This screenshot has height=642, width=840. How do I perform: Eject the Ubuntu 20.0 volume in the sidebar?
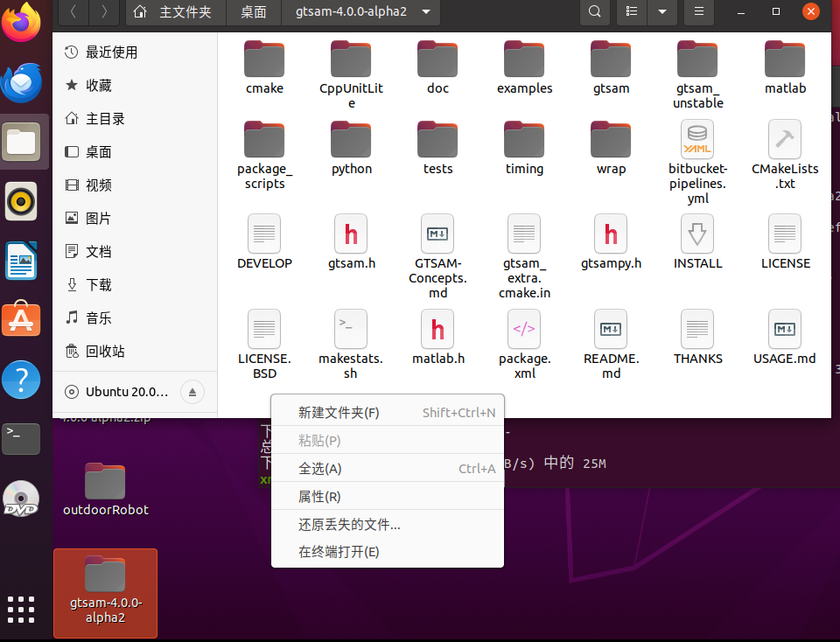(192, 392)
